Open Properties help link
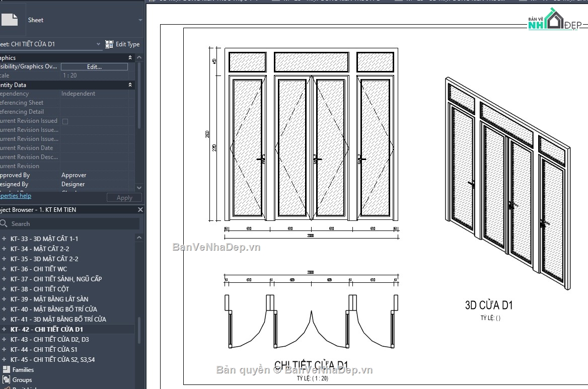Viewport: 588px width, 389px height. coord(16,196)
